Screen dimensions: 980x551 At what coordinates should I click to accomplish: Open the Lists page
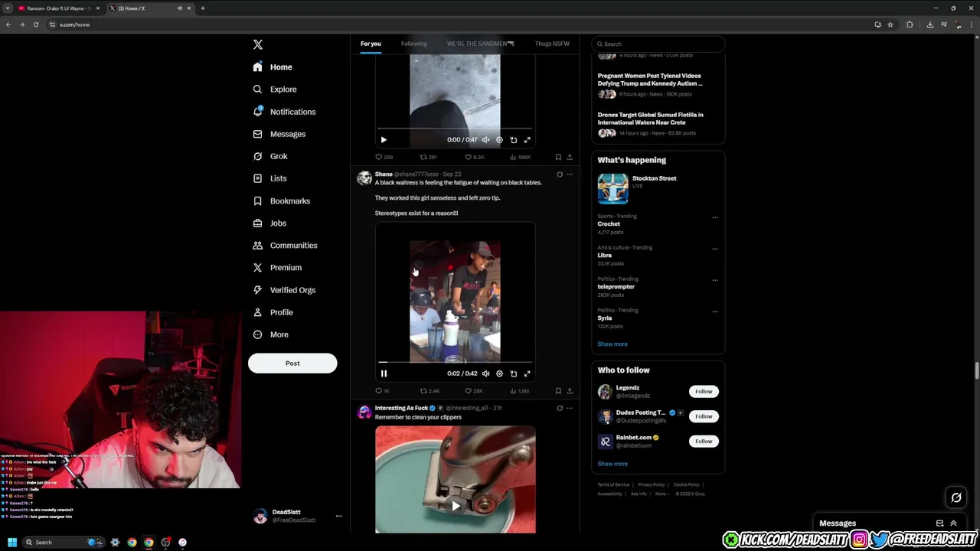pos(269,178)
